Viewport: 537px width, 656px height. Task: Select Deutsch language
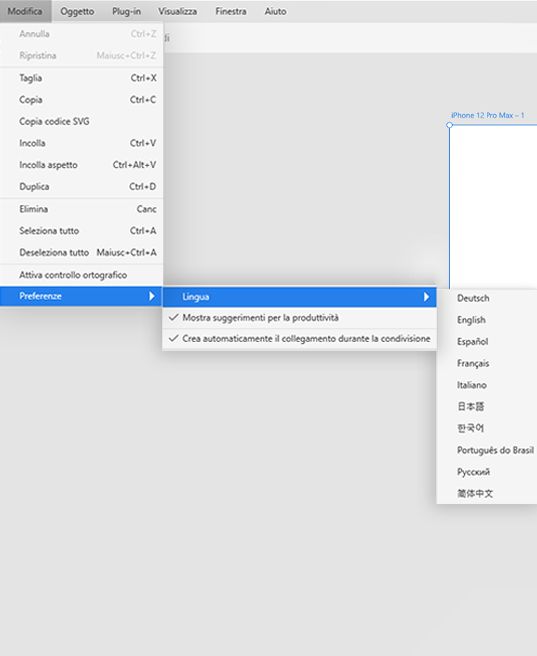(x=487, y=298)
